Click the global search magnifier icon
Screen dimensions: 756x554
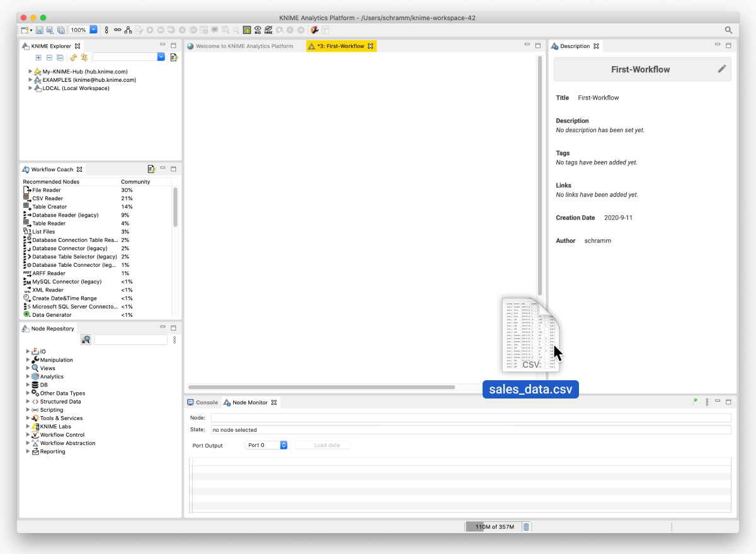728,30
